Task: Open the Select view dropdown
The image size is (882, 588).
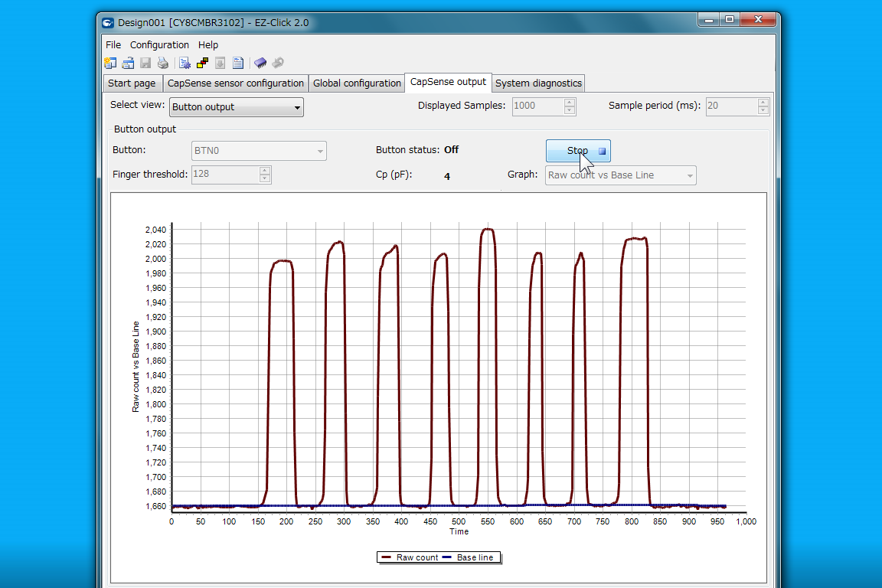Action: (x=237, y=107)
